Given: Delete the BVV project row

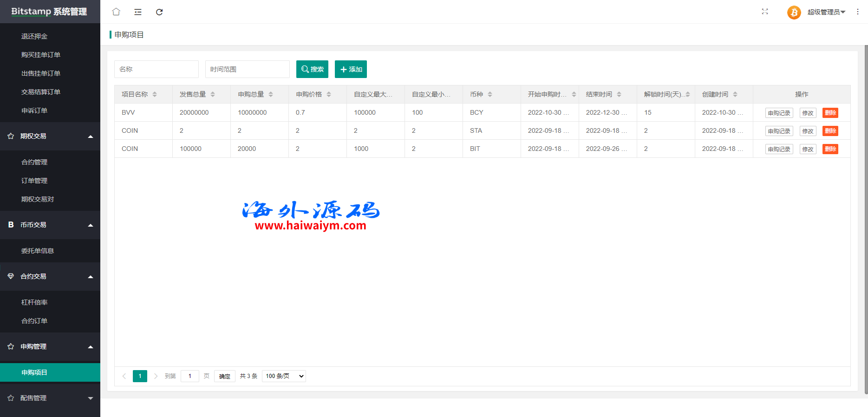Looking at the screenshot, I should point(830,113).
